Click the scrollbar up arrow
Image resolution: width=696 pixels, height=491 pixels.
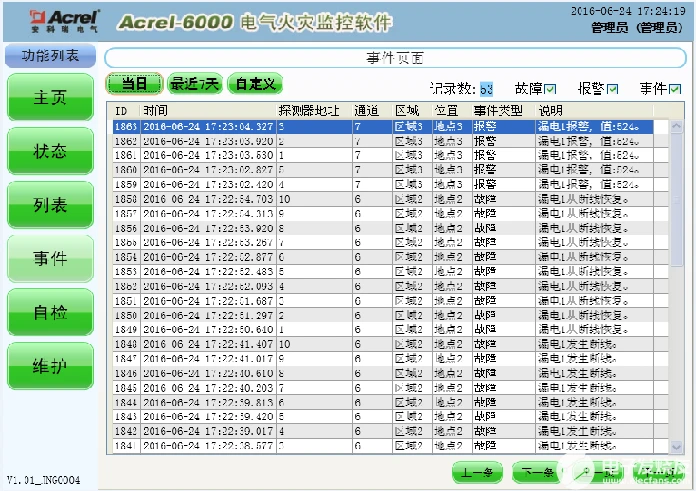[676, 127]
